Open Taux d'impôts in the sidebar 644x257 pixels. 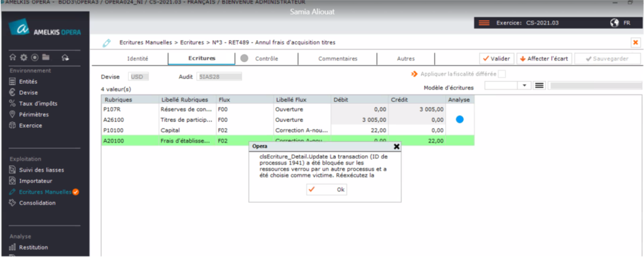[x=38, y=104]
